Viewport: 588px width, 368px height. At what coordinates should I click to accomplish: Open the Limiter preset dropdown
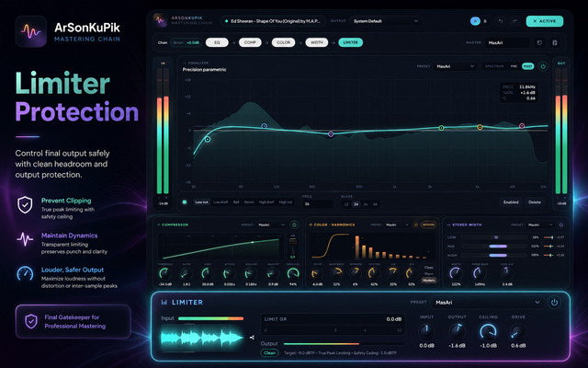click(488, 303)
